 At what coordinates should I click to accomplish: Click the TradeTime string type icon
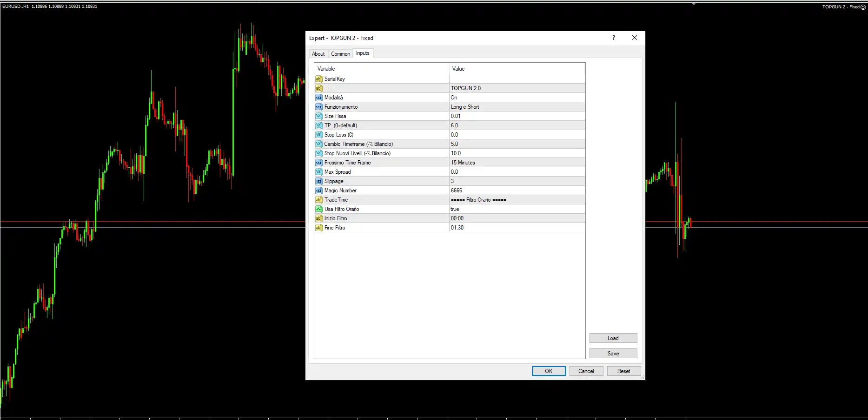pos(318,200)
